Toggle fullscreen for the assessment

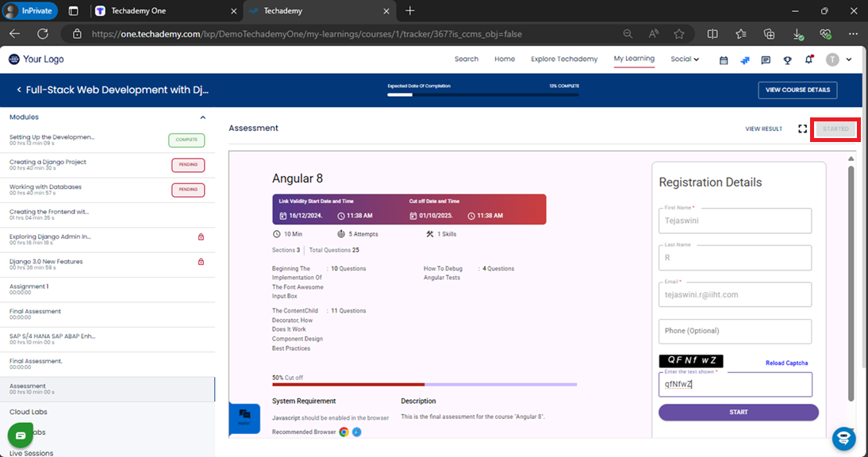pyautogui.click(x=802, y=129)
